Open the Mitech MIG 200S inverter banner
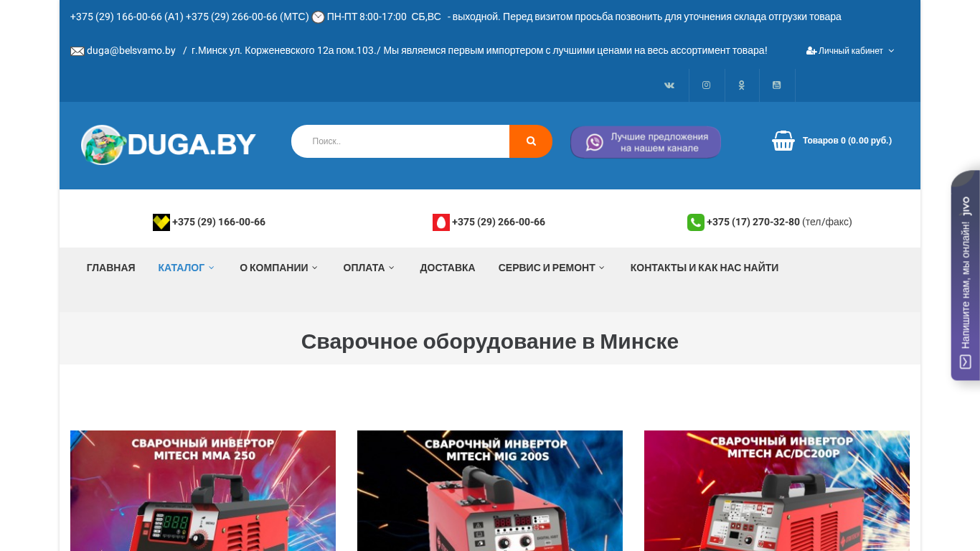The height and width of the screenshot is (551, 980). pos(490,491)
